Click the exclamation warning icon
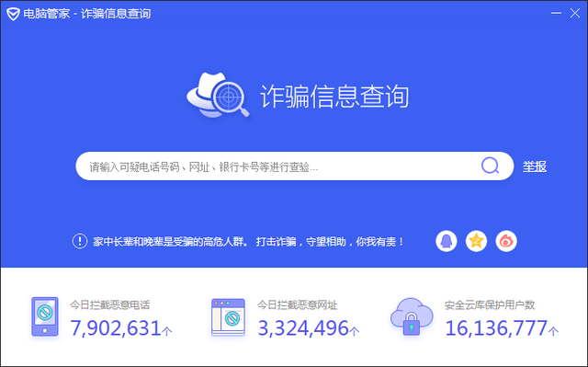The width and height of the screenshot is (588, 367). pos(80,241)
